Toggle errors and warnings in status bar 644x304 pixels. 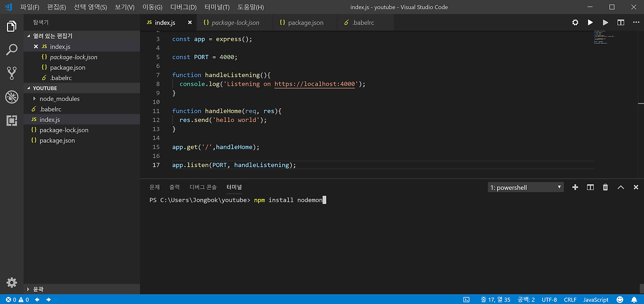17,299
